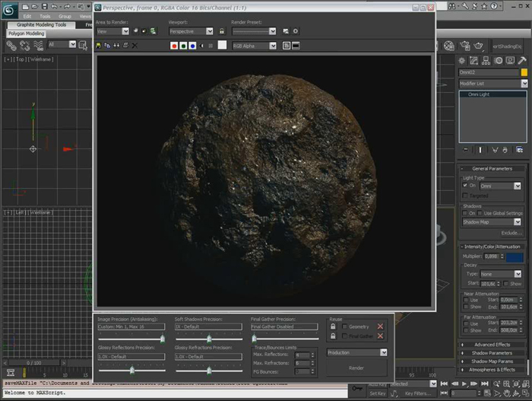The height and width of the screenshot is (401, 532).
Task: Open the Group menu
Action: point(65,16)
